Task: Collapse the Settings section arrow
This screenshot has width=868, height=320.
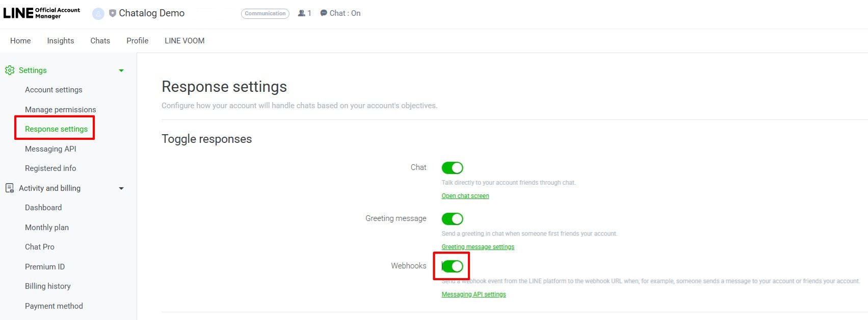Action: point(121,71)
